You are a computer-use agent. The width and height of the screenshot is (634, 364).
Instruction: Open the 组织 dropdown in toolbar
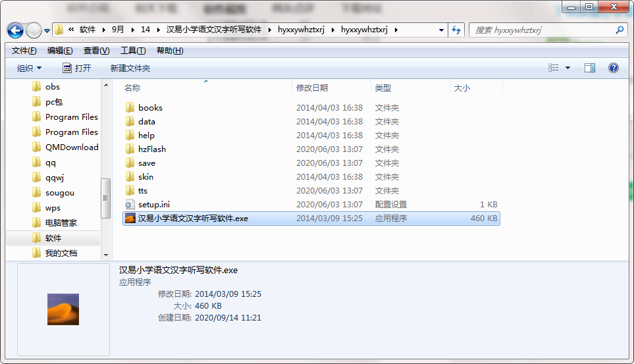[29, 68]
